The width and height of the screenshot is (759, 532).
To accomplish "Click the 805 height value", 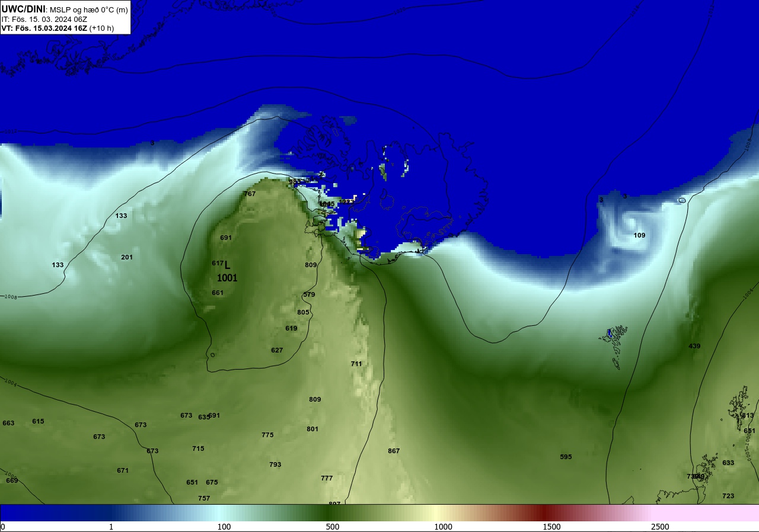I will click(x=303, y=312).
